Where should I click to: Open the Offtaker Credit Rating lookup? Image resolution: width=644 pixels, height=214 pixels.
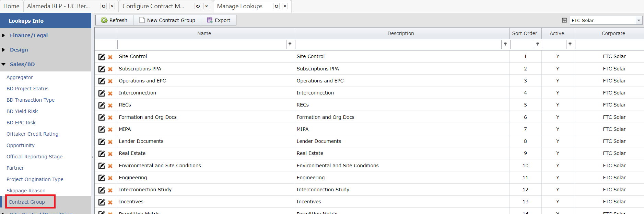click(32, 134)
